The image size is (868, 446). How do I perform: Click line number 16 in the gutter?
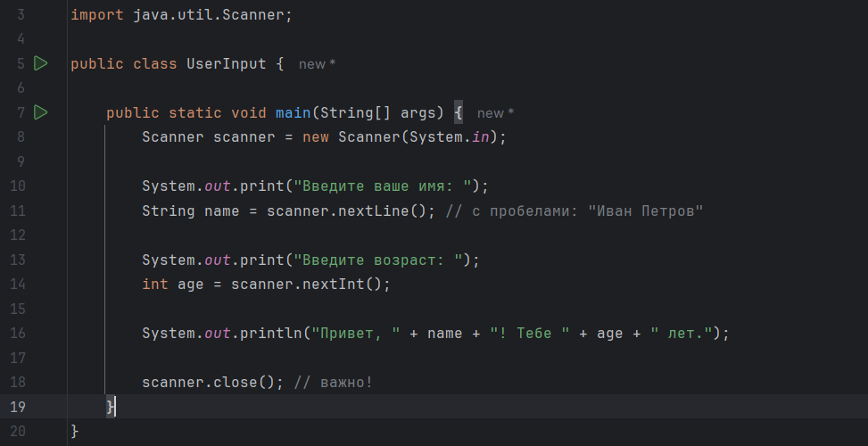(18, 333)
